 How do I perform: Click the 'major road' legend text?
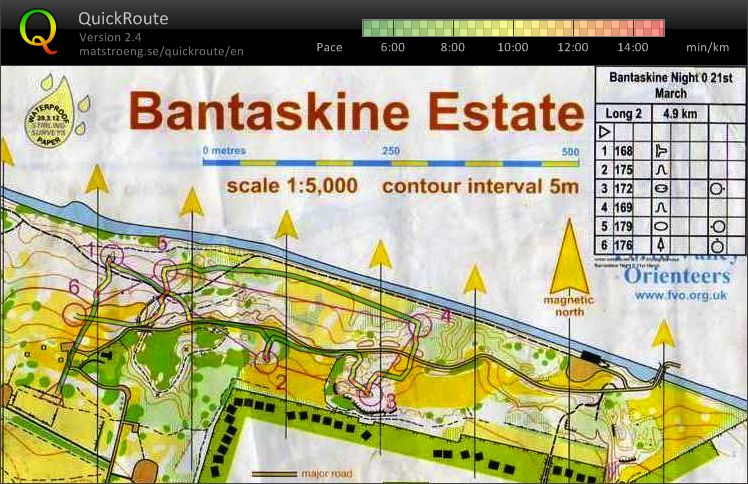[327, 474]
